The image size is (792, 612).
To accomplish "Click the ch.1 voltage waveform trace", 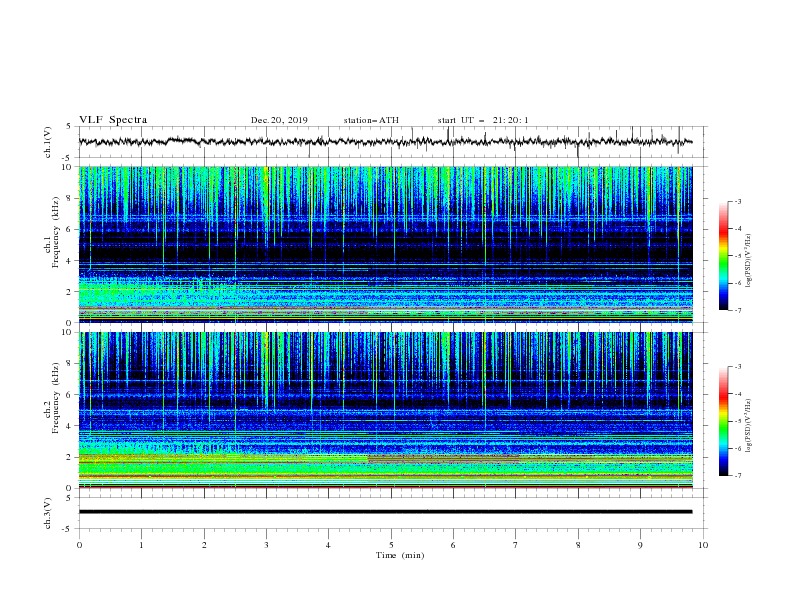I will coord(385,141).
